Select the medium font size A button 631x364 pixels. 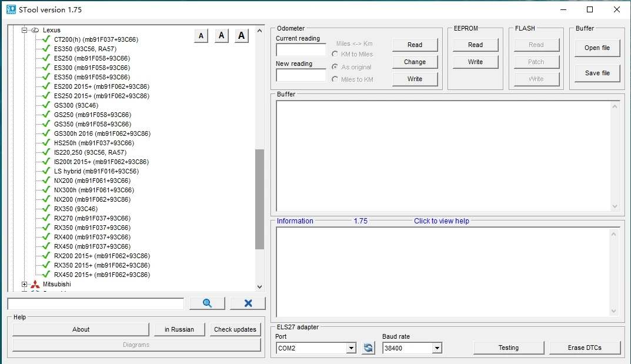click(221, 36)
